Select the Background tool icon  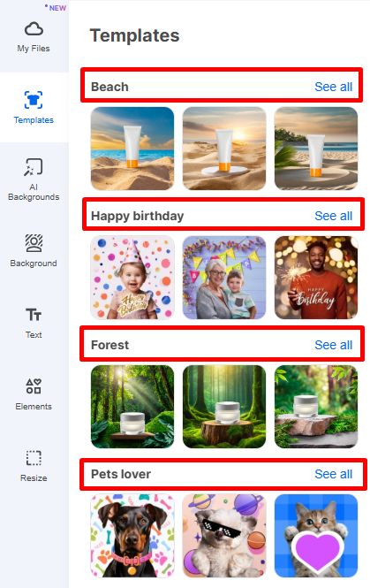point(34,243)
